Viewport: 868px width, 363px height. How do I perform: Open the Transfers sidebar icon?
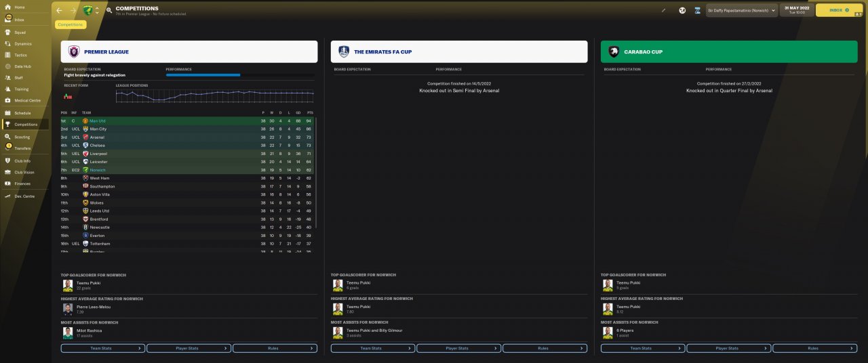pos(7,148)
